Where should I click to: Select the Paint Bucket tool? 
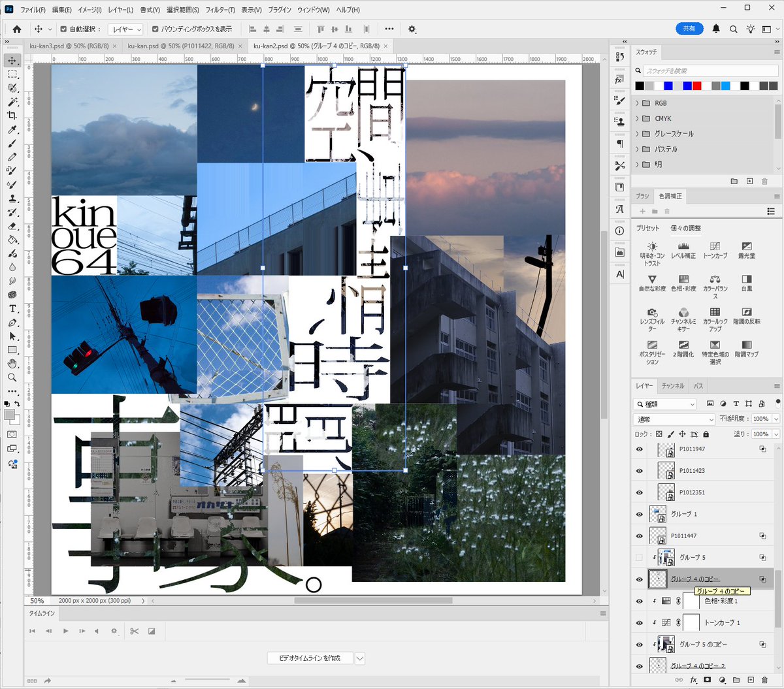[x=12, y=240]
